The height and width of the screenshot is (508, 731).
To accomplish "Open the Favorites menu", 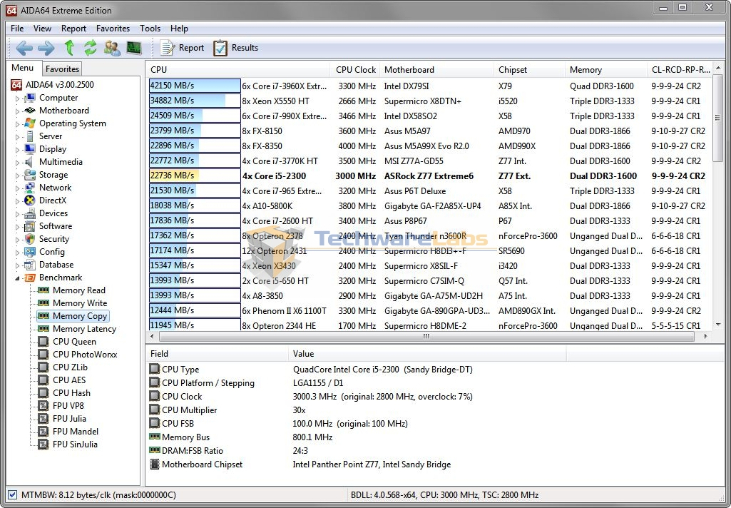I will [x=113, y=28].
